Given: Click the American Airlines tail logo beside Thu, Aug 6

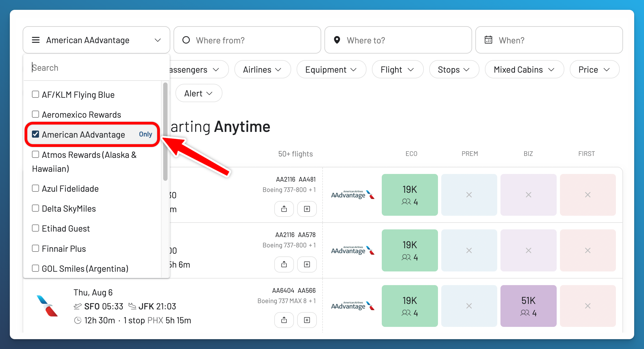Looking at the screenshot, I should (x=47, y=306).
